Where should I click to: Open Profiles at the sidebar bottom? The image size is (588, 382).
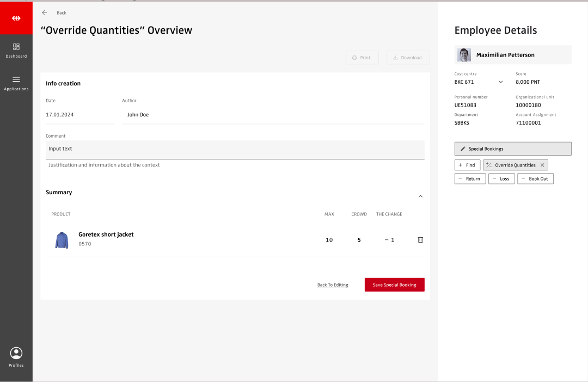tap(16, 357)
